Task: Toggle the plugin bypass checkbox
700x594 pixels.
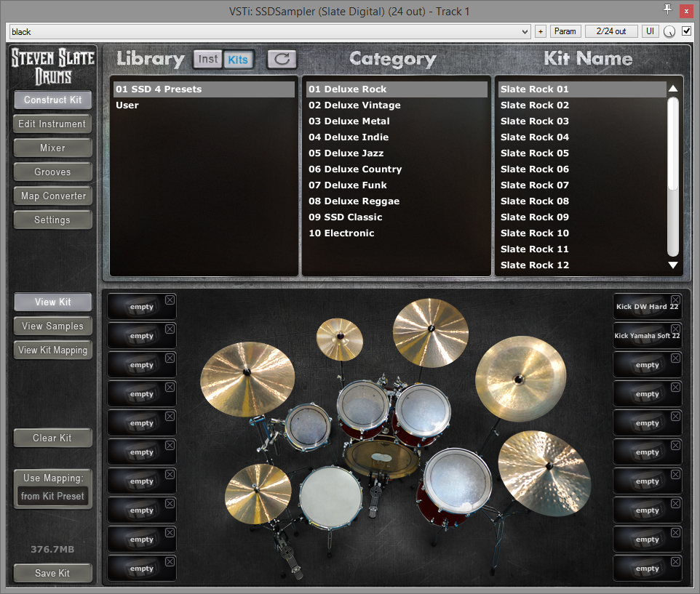Action: pos(686,31)
